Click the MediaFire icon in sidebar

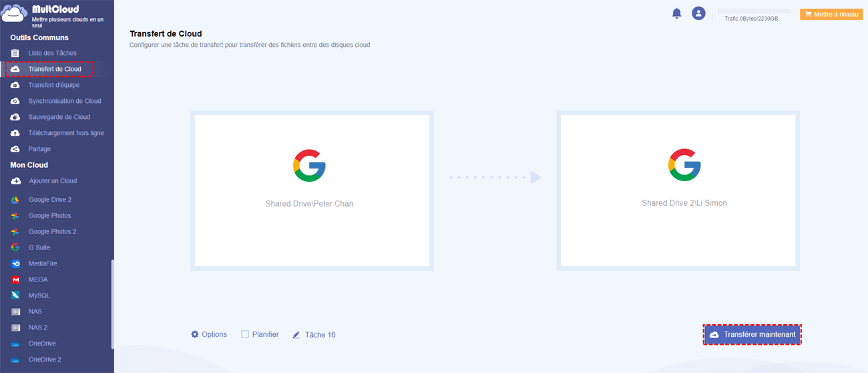15,263
